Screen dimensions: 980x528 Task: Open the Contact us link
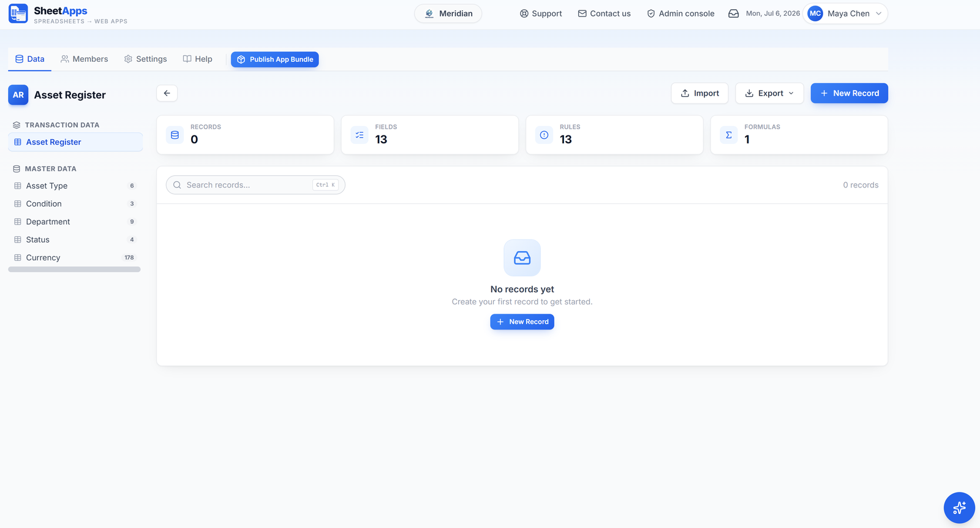(604, 13)
